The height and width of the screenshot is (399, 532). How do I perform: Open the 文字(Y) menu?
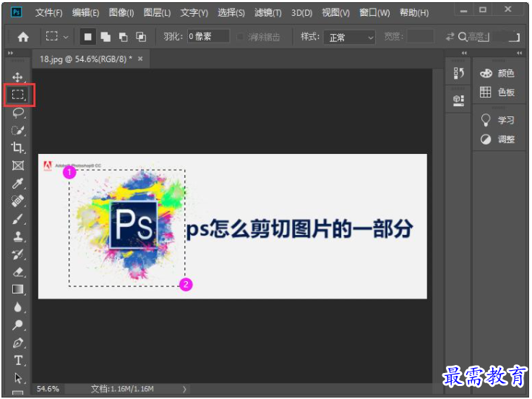point(194,13)
